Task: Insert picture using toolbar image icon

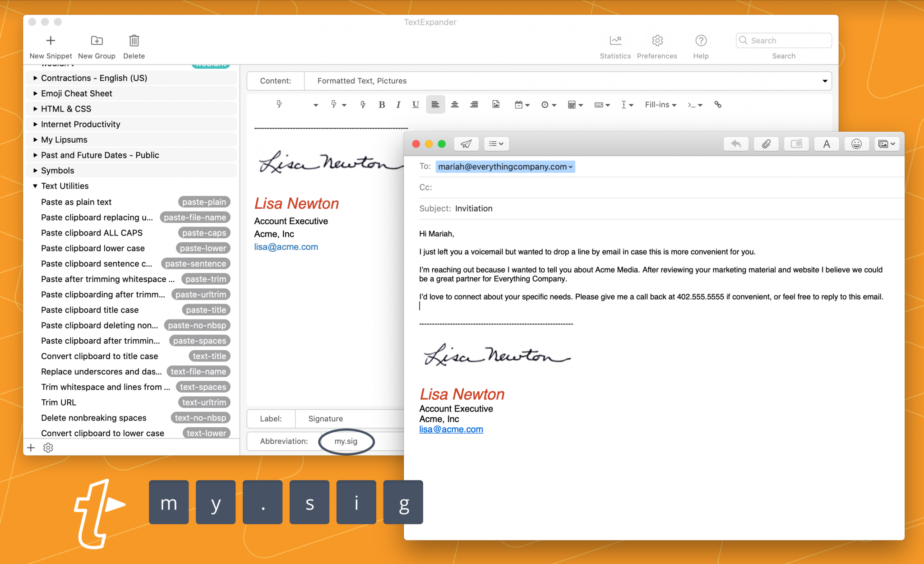Action: tap(496, 105)
